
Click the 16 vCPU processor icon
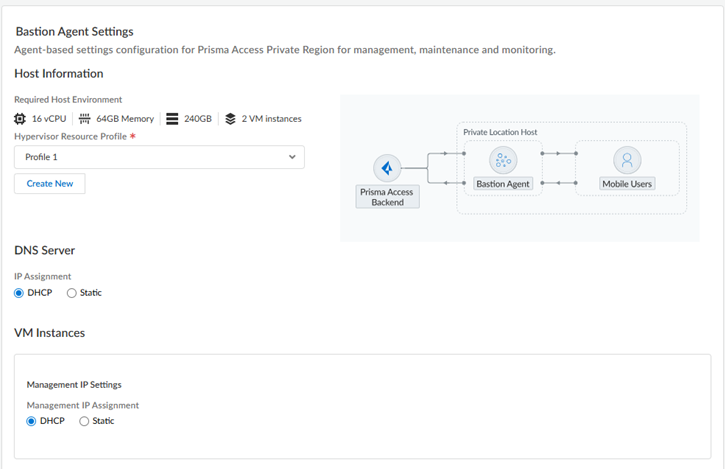pos(21,119)
